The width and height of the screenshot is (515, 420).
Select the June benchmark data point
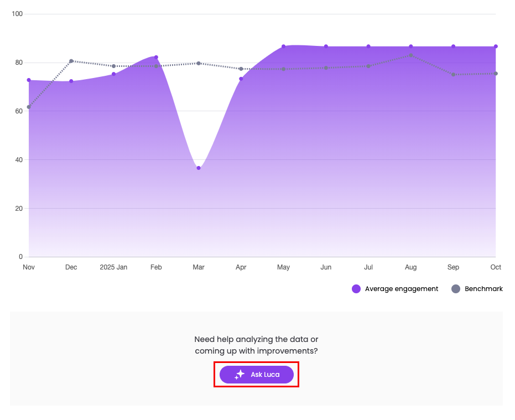click(326, 68)
